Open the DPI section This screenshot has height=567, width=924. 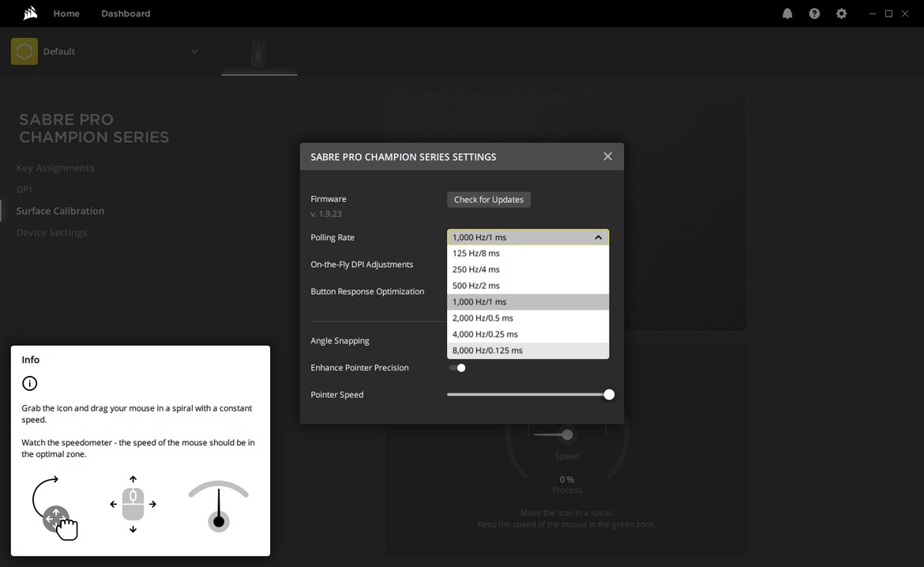click(24, 190)
